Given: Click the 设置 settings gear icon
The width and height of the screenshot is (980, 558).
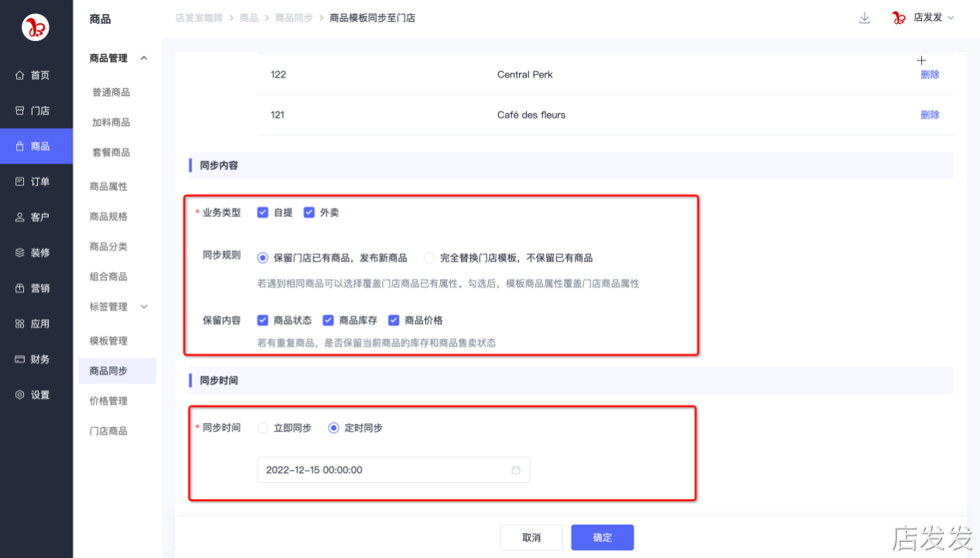Looking at the screenshot, I should (20, 395).
